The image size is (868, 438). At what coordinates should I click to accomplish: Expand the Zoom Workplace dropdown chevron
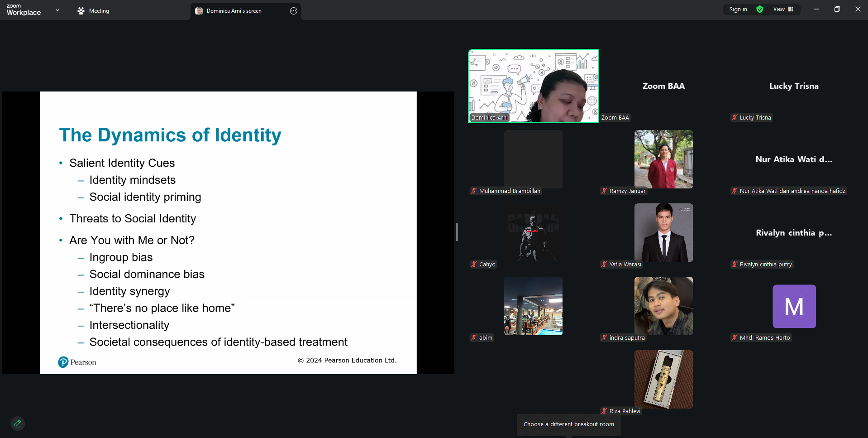click(x=57, y=10)
